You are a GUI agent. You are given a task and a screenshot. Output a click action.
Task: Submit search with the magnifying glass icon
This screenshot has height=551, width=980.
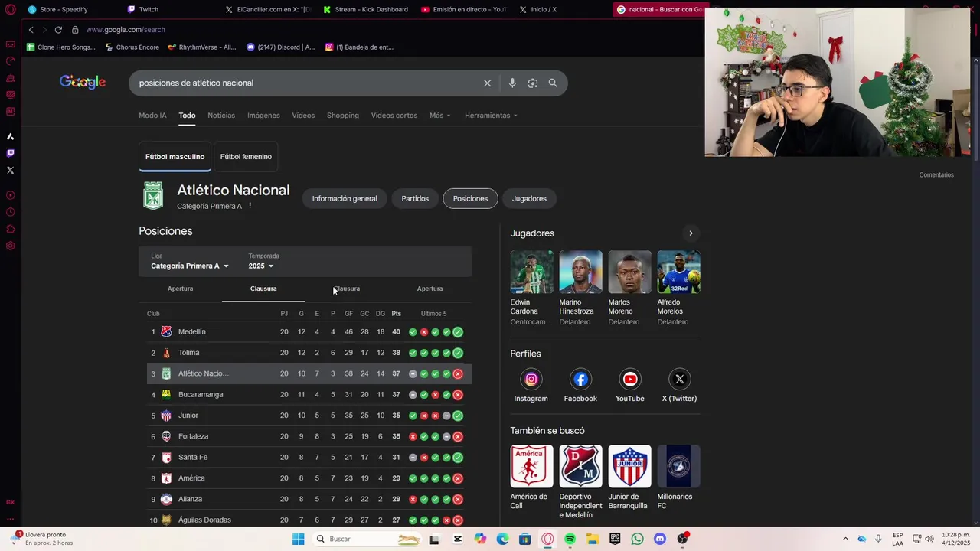(x=553, y=83)
